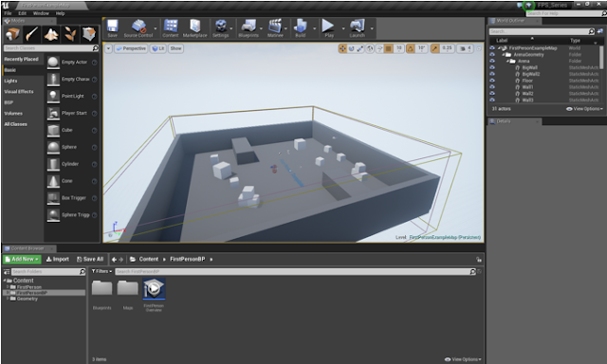Toggle rotation snapping in viewport
Screen dimensions: 607x364
tap(410, 48)
